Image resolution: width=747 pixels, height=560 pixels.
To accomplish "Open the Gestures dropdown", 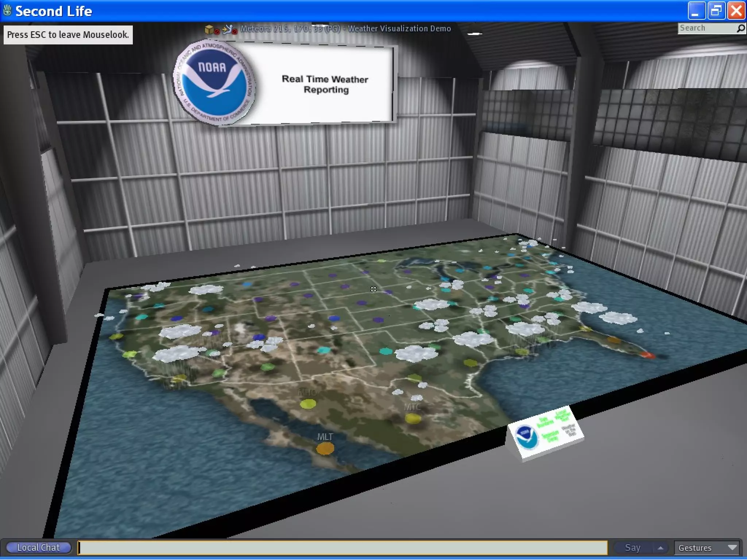I will click(x=706, y=547).
